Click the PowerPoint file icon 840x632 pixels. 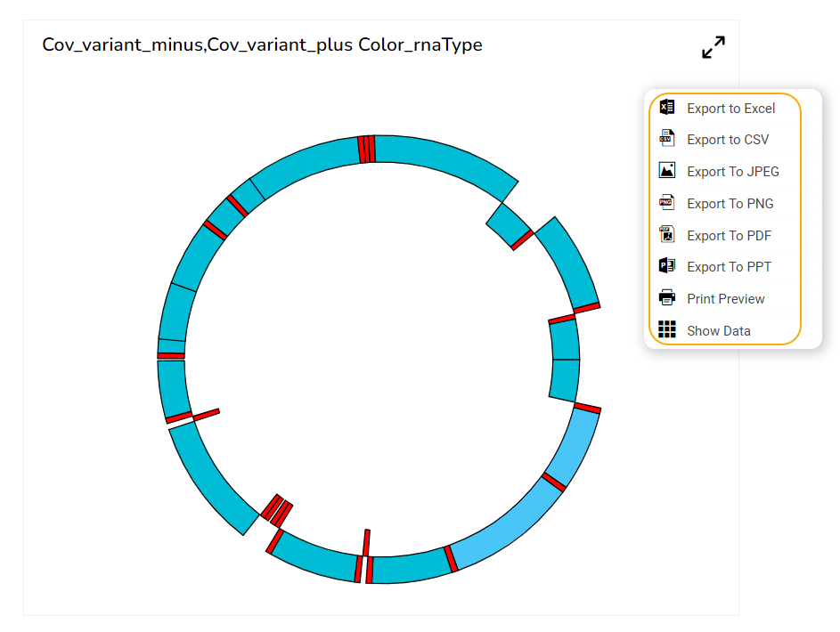(x=667, y=266)
